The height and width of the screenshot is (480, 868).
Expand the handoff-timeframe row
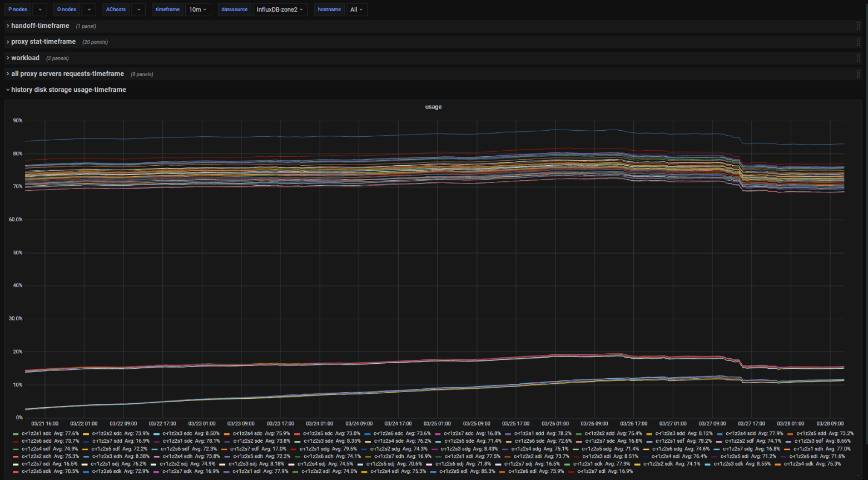pyautogui.click(x=40, y=26)
